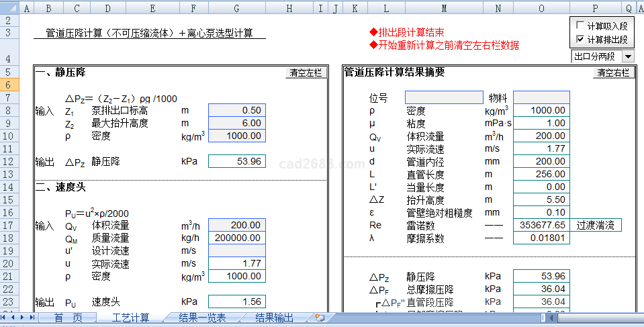
Task: Open the 出口分两段 dropdown list
Action: 628,56
